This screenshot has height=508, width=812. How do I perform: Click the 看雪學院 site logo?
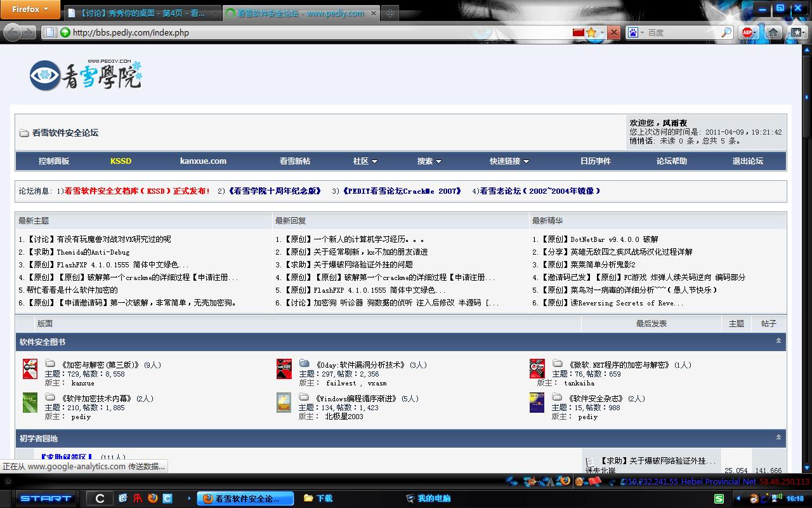pyautogui.click(x=86, y=76)
